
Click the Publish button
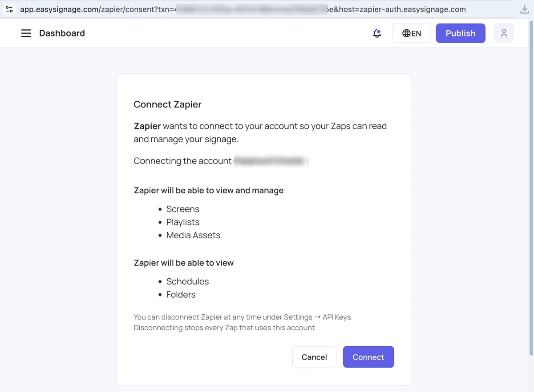point(461,33)
